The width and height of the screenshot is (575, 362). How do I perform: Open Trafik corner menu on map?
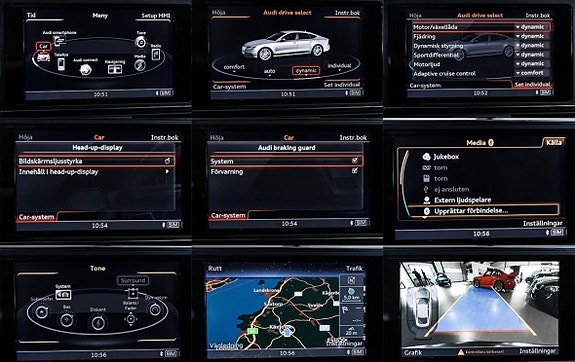point(354,268)
